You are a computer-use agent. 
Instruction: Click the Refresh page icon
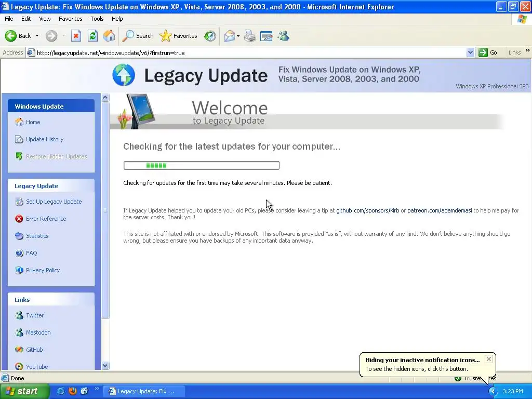click(92, 36)
